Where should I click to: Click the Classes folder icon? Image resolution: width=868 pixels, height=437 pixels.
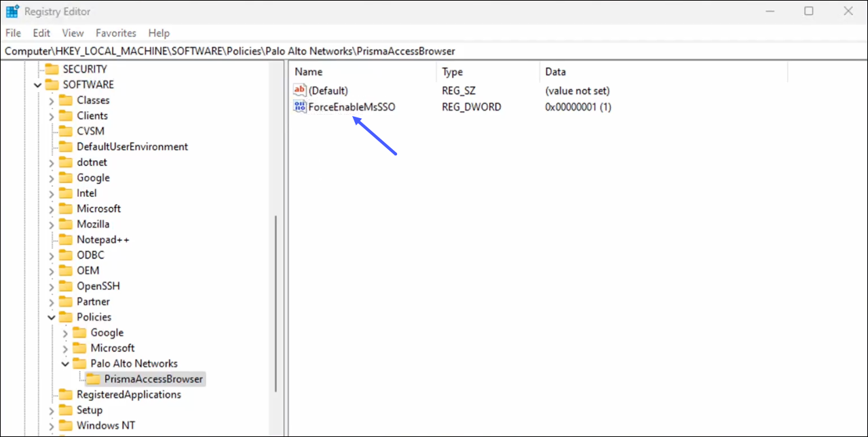pos(66,100)
